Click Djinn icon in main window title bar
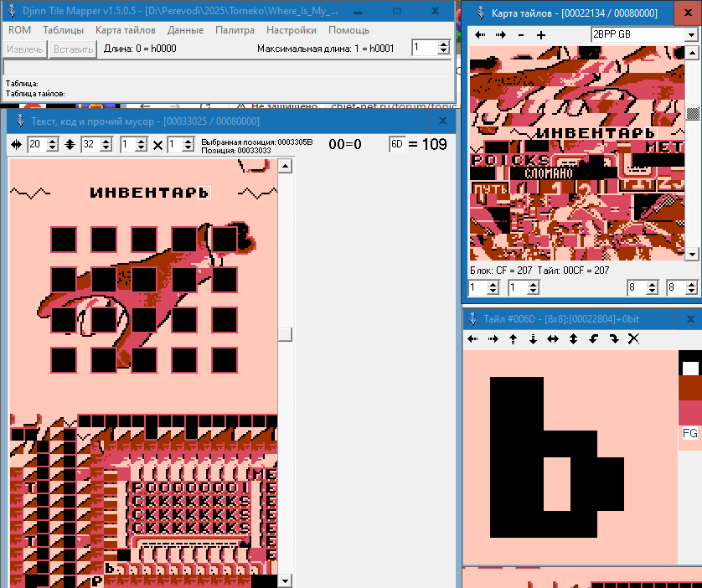This screenshot has height=588, width=702. (x=12, y=11)
